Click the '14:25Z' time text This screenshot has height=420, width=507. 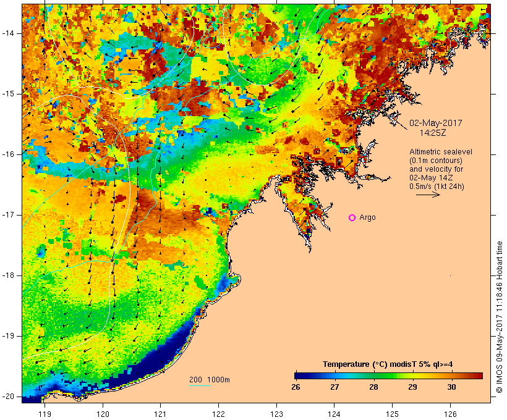click(x=433, y=133)
